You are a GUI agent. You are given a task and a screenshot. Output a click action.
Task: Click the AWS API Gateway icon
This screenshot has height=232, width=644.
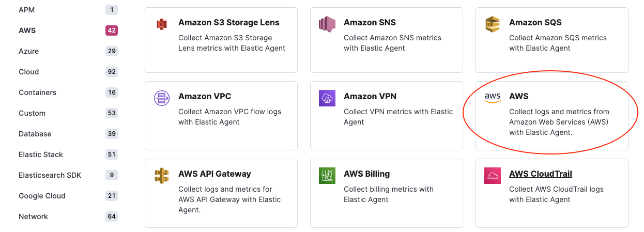click(x=162, y=175)
